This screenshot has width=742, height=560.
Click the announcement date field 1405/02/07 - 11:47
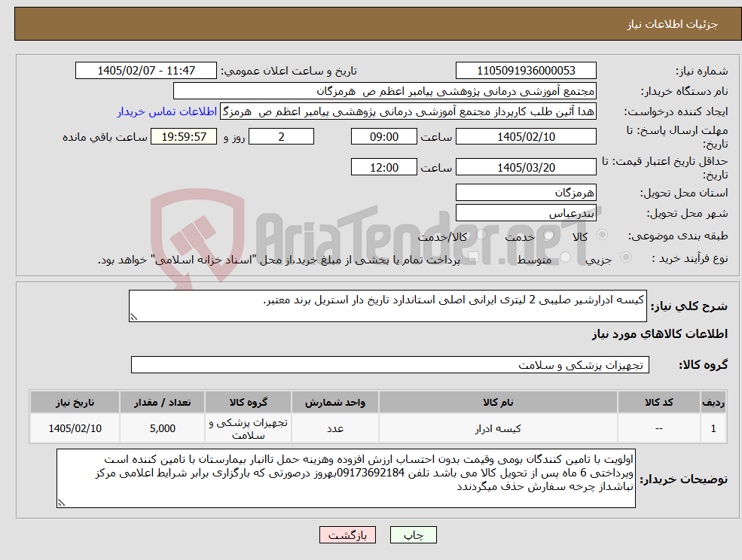145,71
